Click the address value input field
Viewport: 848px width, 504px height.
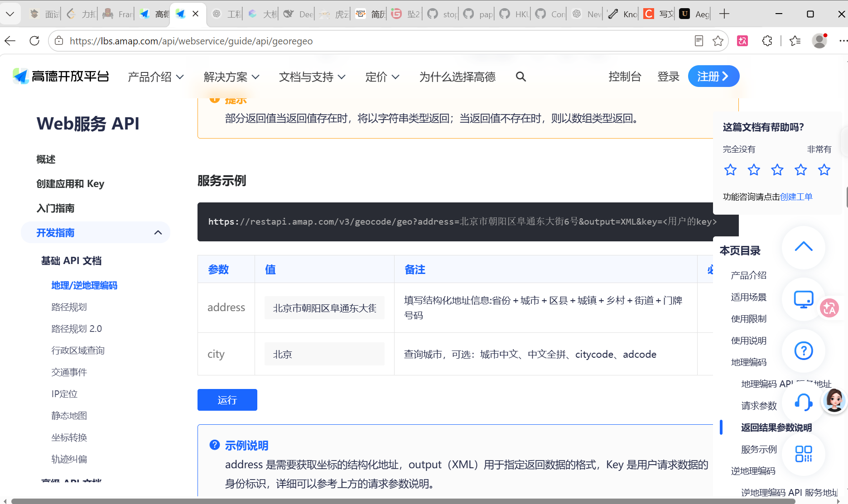click(x=325, y=308)
